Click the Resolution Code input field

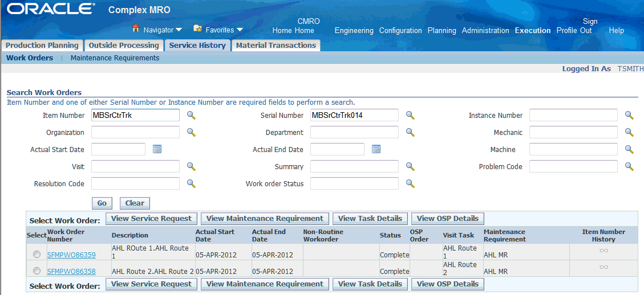(x=136, y=183)
